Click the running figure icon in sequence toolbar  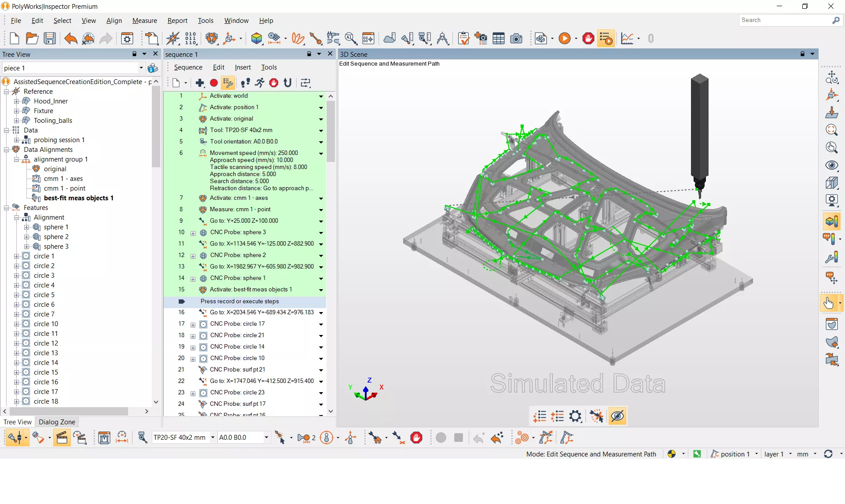[260, 83]
